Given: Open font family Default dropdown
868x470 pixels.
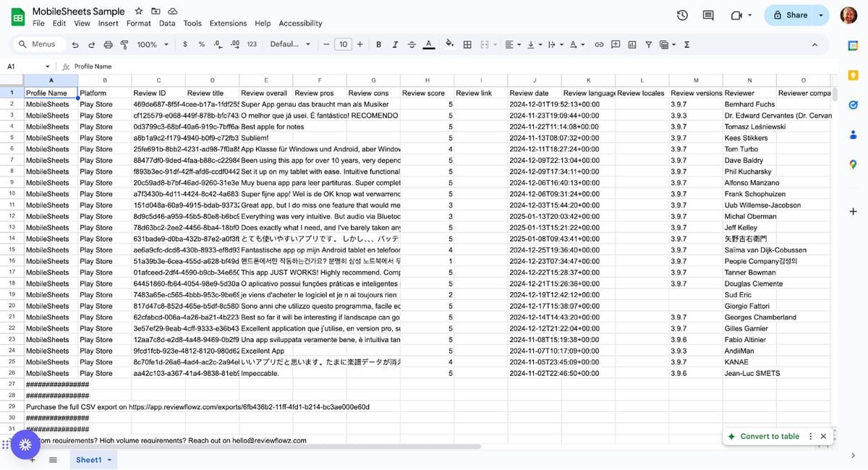Looking at the screenshot, I should click(x=290, y=44).
